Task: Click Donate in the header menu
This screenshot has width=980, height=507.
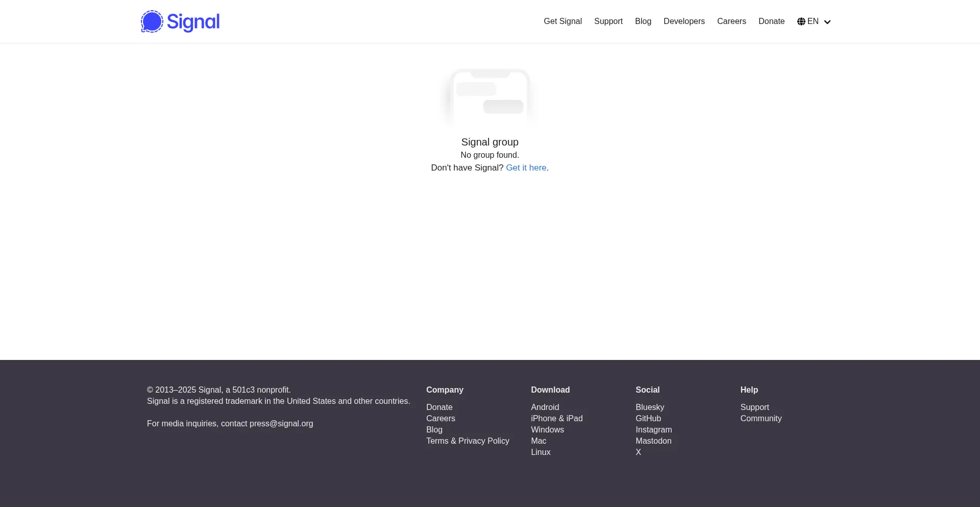Action: pos(771,21)
